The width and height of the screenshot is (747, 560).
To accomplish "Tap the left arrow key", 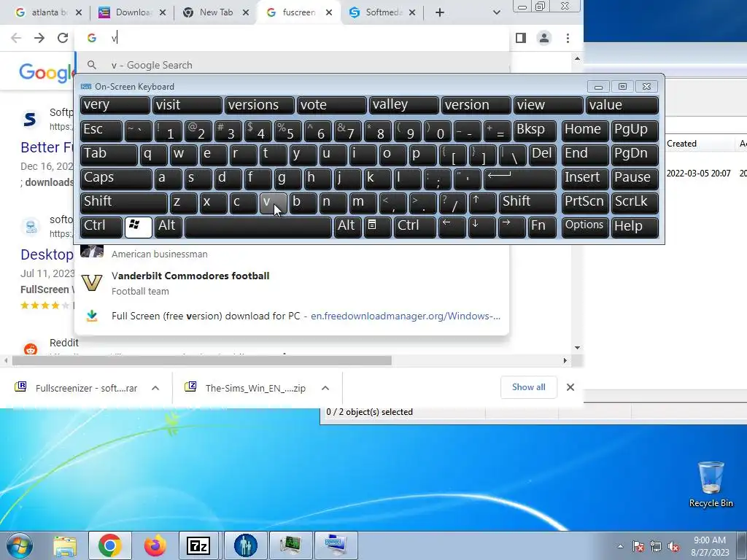I will (x=452, y=226).
